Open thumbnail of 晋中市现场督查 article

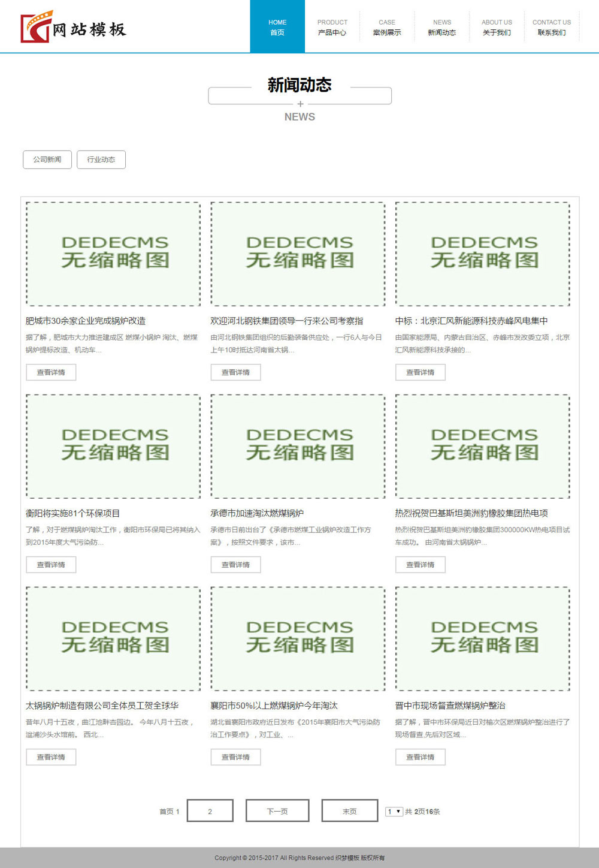pyautogui.click(x=483, y=639)
